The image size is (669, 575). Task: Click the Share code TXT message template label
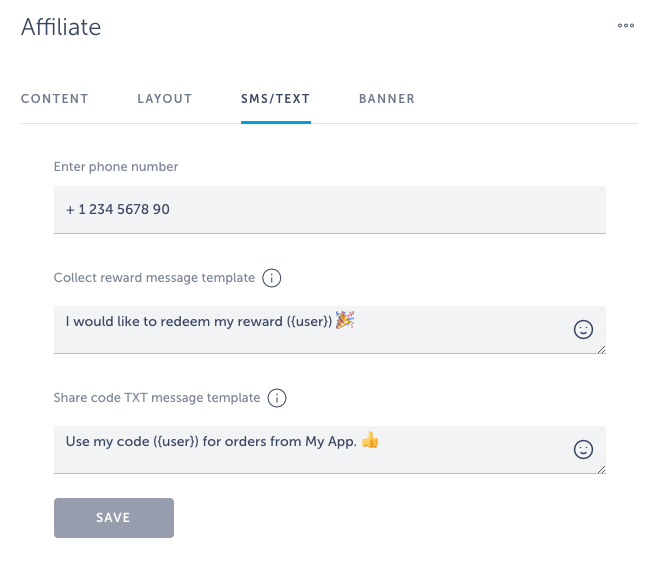point(157,398)
